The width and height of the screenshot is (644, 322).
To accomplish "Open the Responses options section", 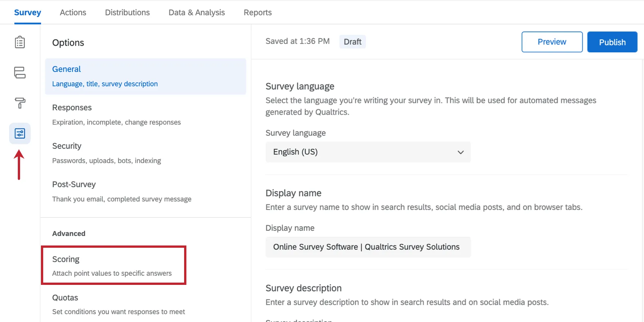I will click(x=116, y=114).
